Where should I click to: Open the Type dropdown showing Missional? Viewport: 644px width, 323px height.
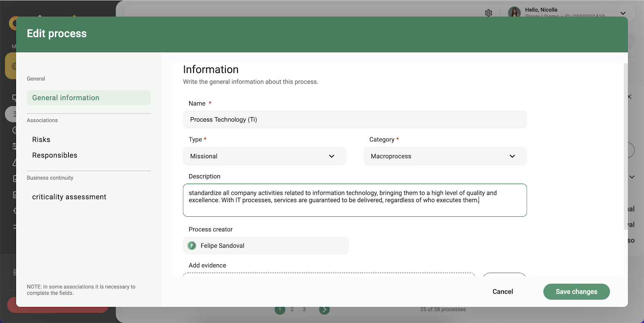pos(264,156)
